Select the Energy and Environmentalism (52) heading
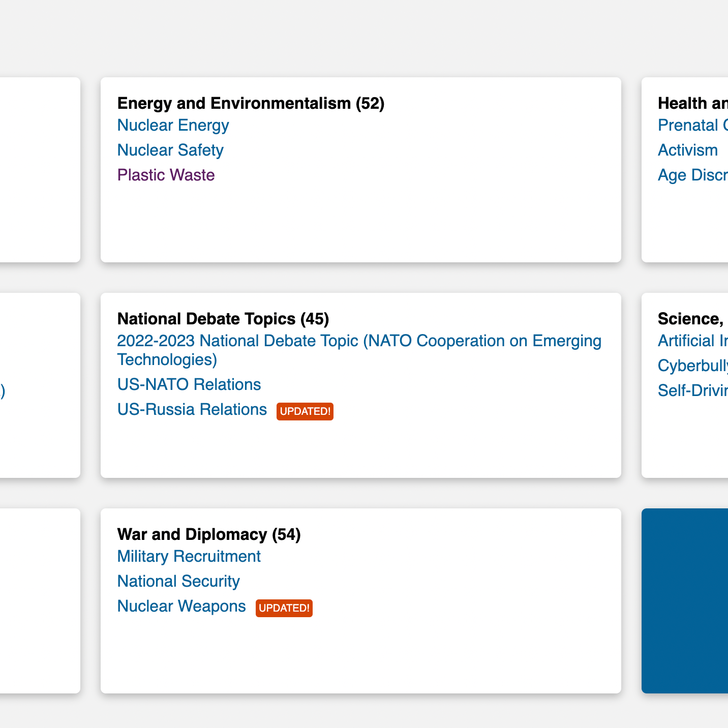The width and height of the screenshot is (728, 728). point(251,103)
